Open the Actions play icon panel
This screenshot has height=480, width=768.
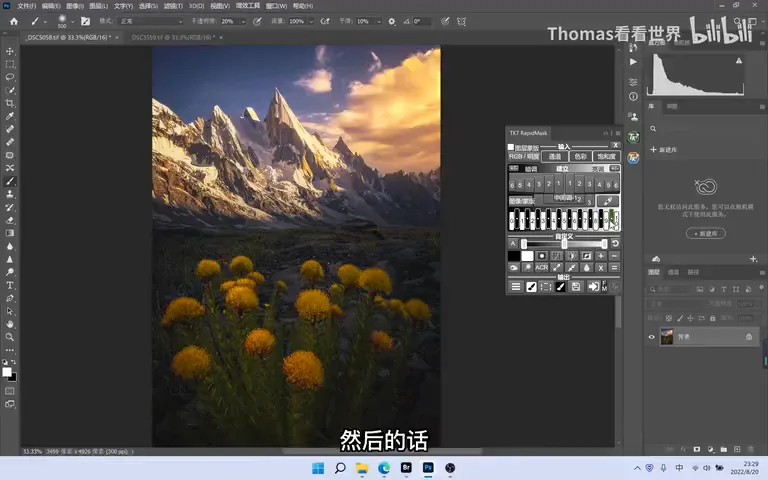[633, 62]
